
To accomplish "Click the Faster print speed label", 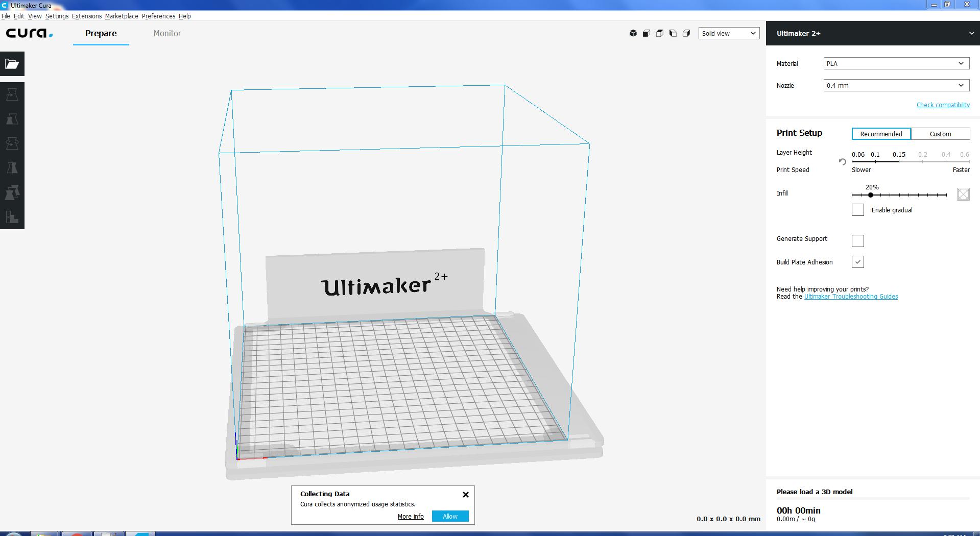I will coord(961,170).
